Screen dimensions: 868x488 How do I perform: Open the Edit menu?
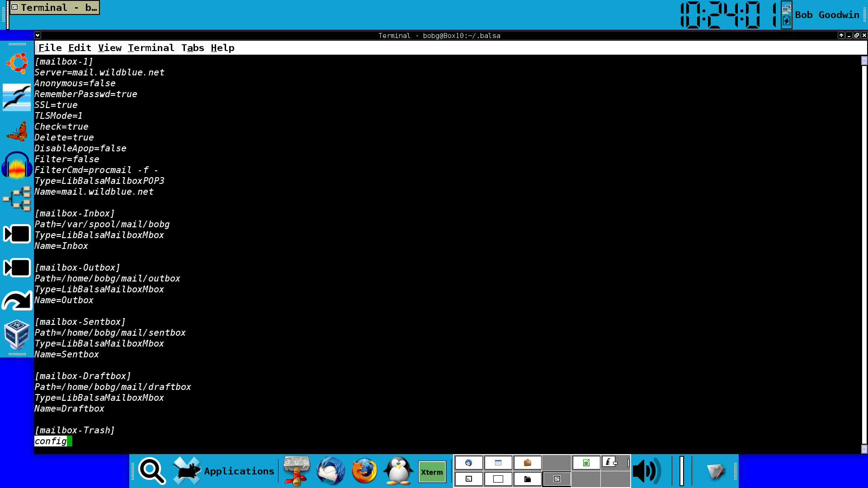coord(80,48)
